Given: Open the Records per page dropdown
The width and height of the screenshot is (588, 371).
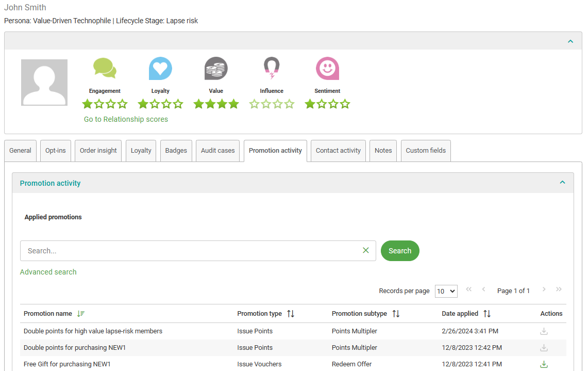Looking at the screenshot, I should click(446, 291).
